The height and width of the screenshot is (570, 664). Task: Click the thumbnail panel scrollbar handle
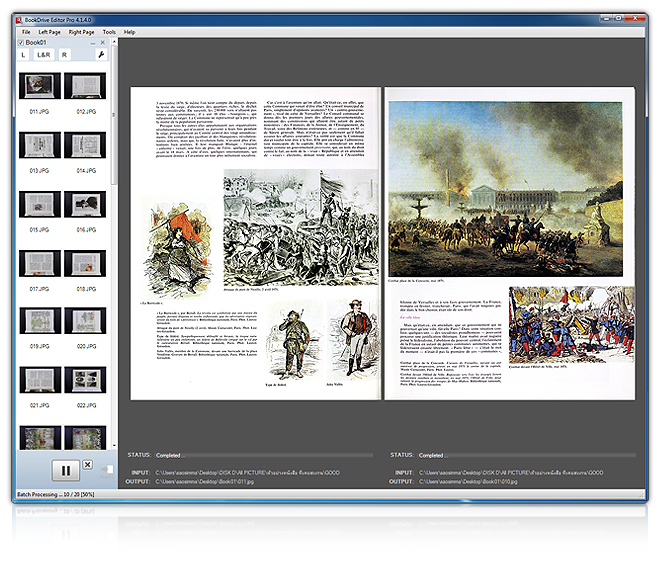pyautogui.click(x=113, y=115)
